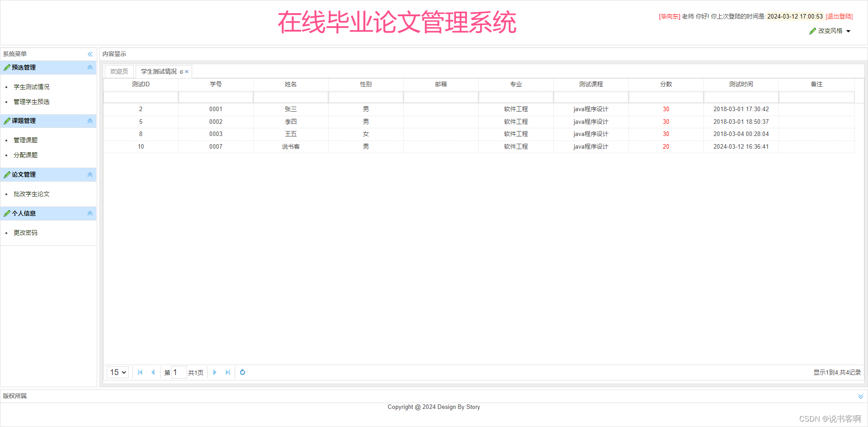Go to the first page
The image size is (868, 427).
click(x=140, y=372)
